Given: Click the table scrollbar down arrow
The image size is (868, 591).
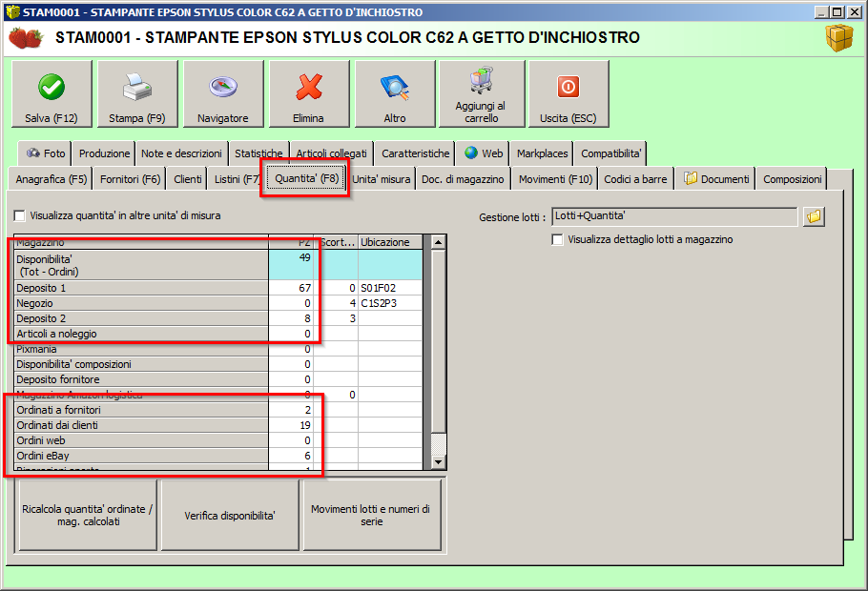Looking at the screenshot, I should coord(439,462).
